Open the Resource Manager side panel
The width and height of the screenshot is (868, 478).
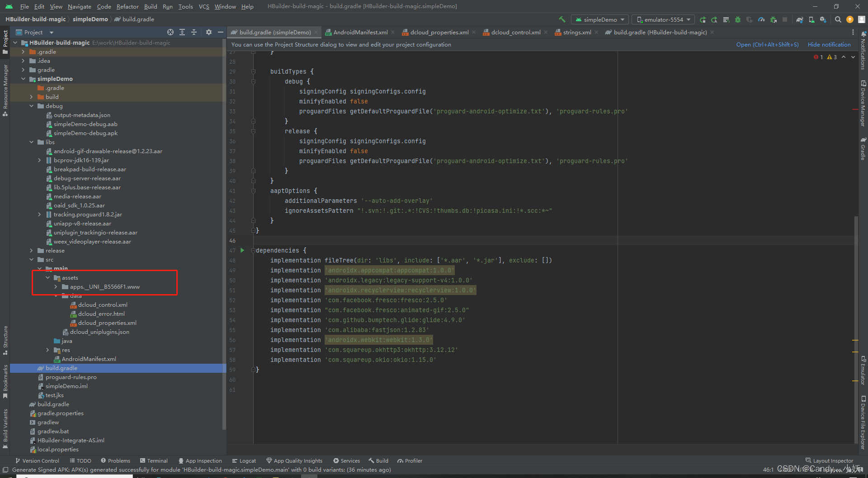click(5, 90)
